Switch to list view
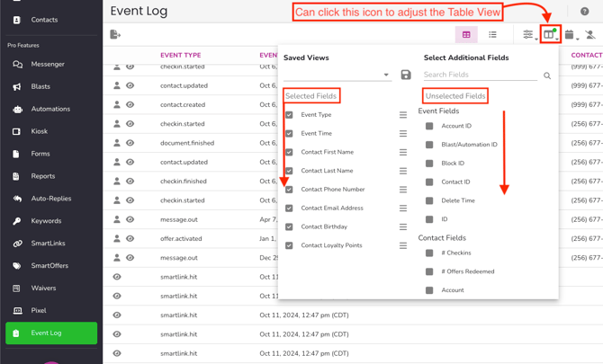The height and width of the screenshot is (364, 603). click(x=492, y=35)
